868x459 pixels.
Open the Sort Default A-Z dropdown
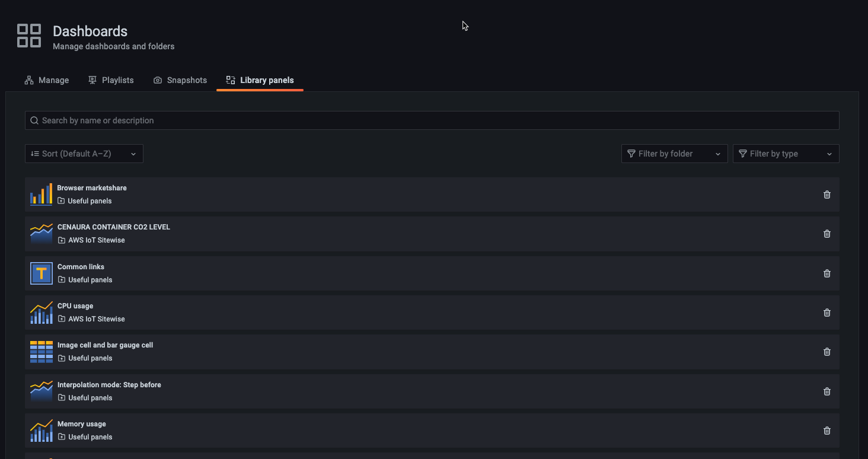tap(84, 153)
